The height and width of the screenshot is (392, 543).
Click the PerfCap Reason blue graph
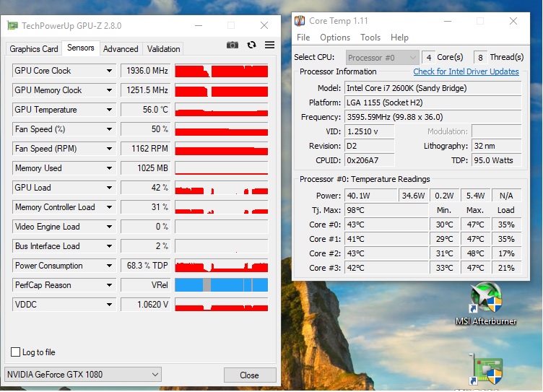pos(221,285)
